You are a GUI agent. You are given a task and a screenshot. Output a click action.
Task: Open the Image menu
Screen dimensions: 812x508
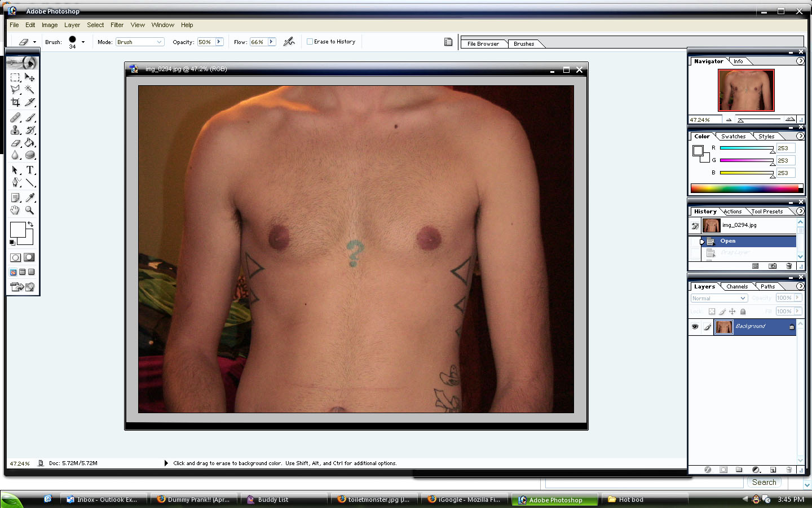point(50,25)
